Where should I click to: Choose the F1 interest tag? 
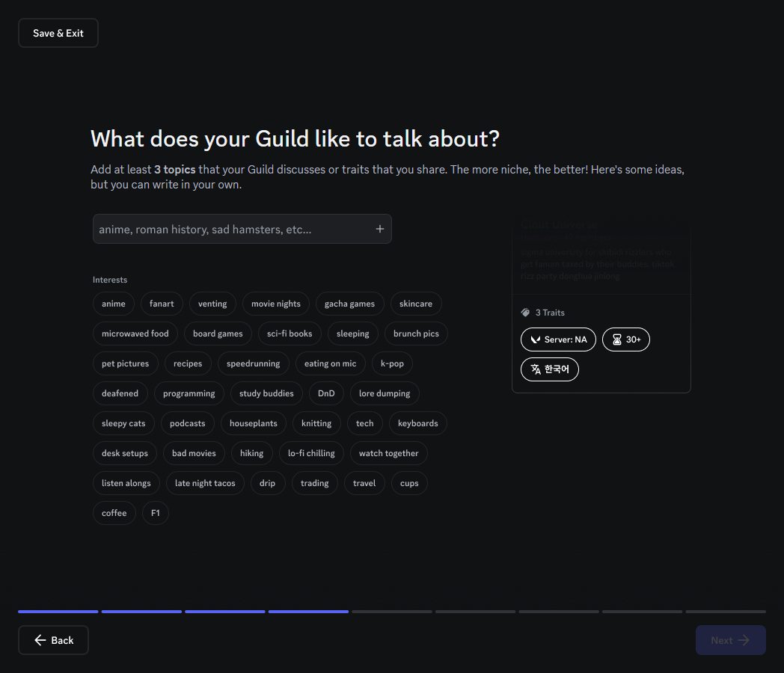click(156, 513)
